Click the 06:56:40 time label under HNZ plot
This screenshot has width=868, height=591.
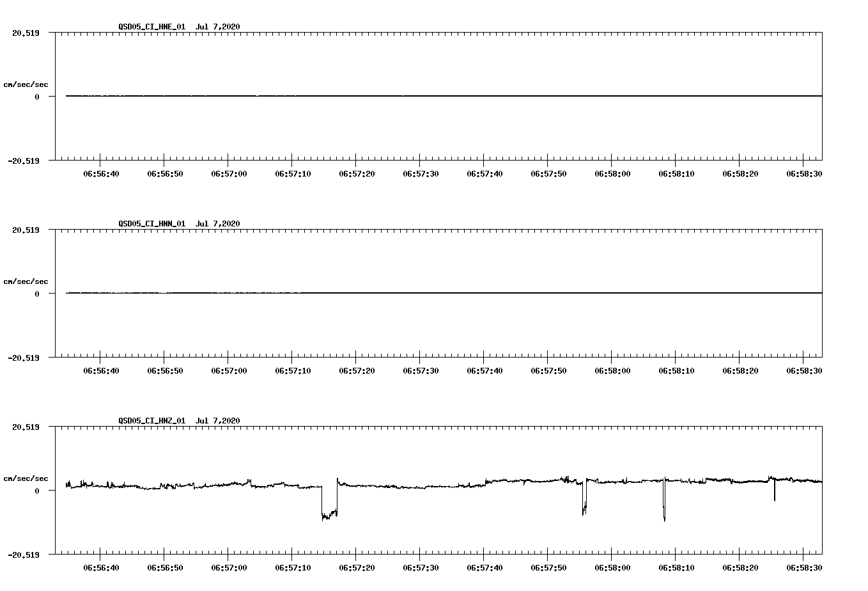pyautogui.click(x=101, y=568)
